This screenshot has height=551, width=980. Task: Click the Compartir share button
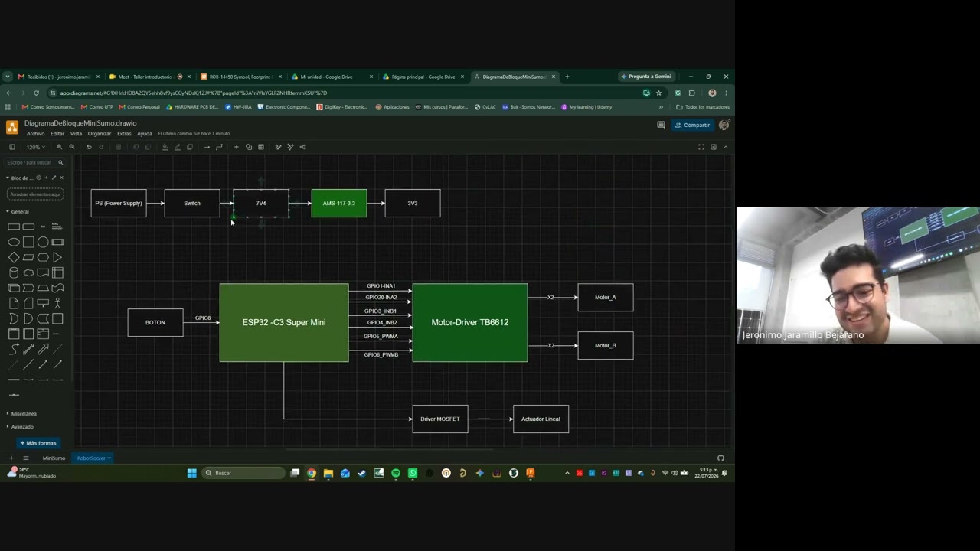pyautogui.click(x=692, y=125)
